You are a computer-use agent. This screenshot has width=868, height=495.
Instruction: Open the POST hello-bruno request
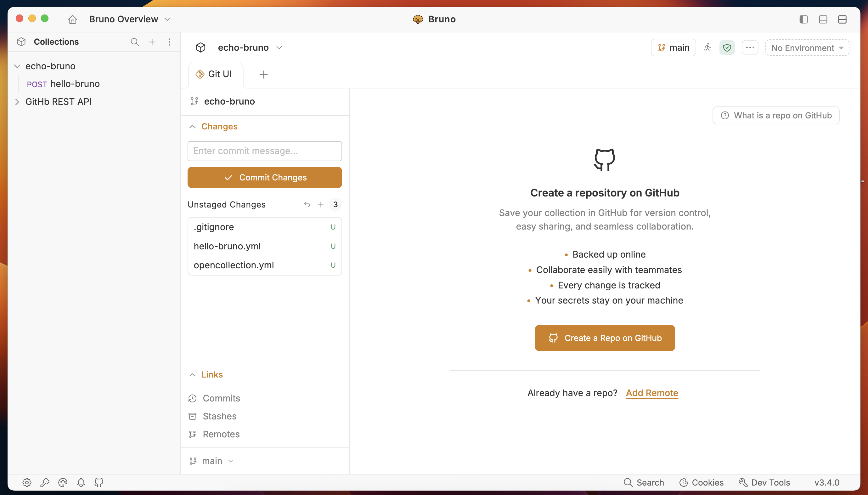pos(63,84)
